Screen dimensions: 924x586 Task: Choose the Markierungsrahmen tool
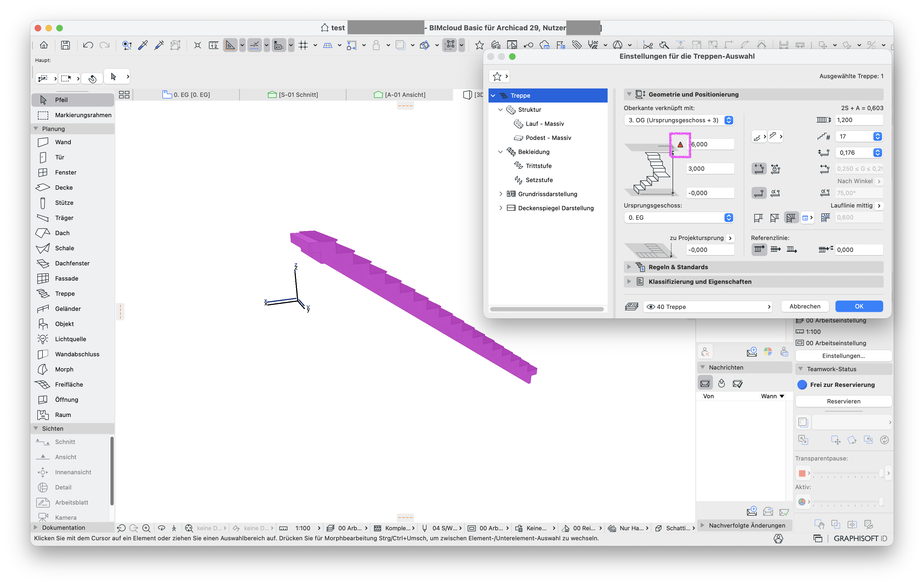tap(73, 115)
